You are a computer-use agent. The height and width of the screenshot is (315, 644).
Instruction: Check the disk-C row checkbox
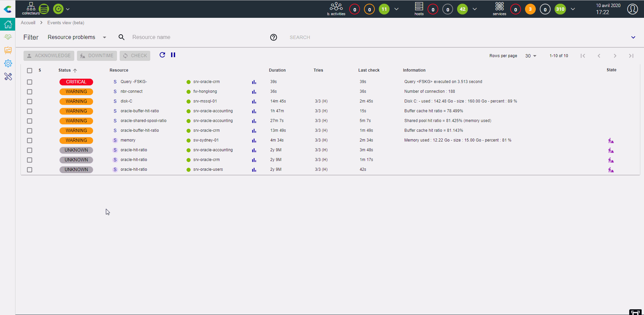pos(30,102)
